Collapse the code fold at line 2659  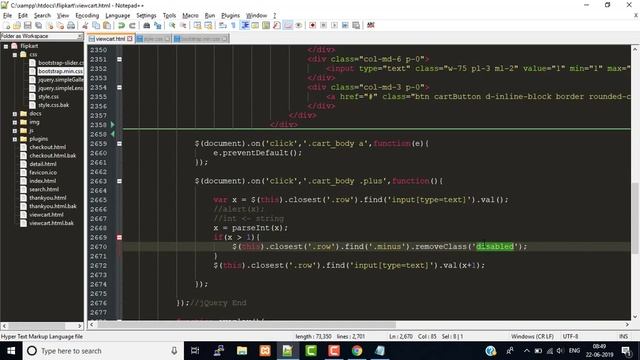pyautogui.click(x=119, y=144)
